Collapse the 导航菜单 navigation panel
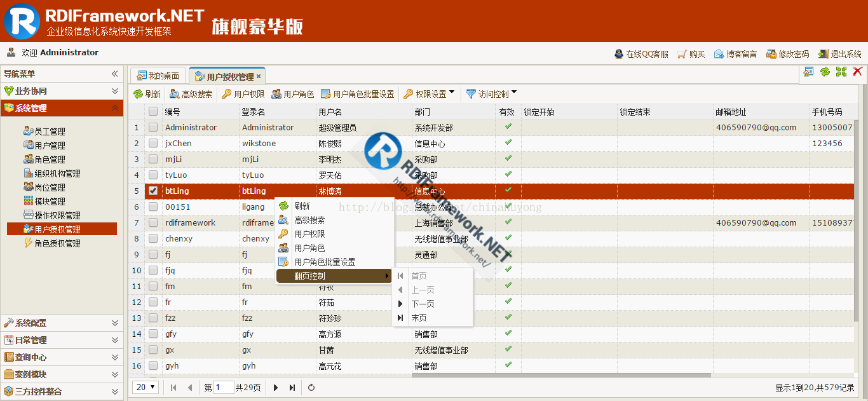This screenshot has height=401, width=868. [x=115, y=74]
